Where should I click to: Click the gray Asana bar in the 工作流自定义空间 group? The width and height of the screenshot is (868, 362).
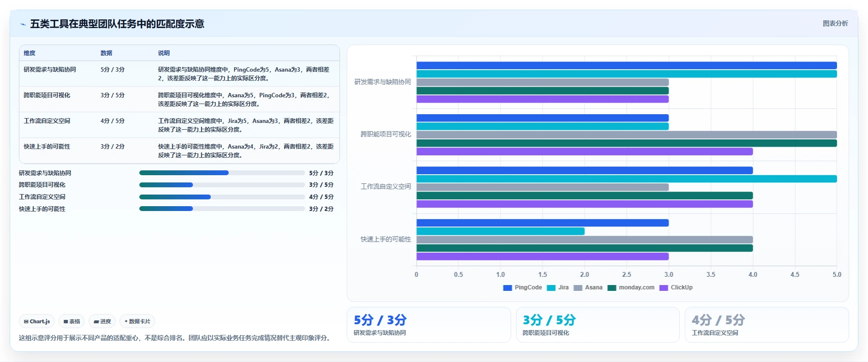point(543,187)
